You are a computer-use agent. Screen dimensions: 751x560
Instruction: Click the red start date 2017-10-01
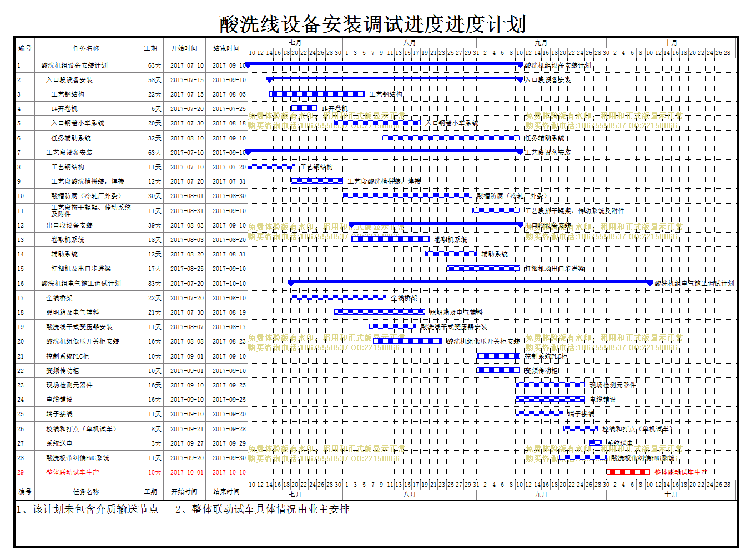187,472
